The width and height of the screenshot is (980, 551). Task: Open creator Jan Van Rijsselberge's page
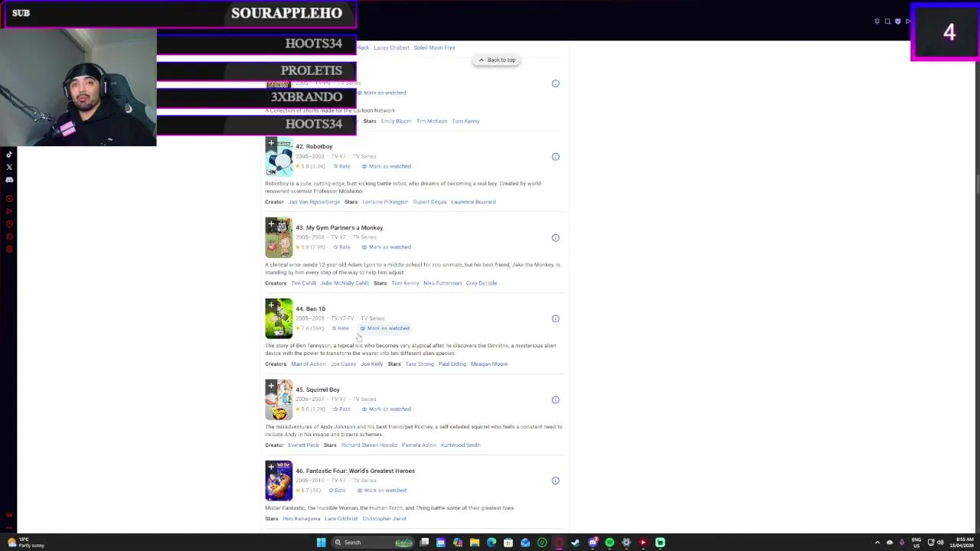pyautogui.click(x=314, y=202)
